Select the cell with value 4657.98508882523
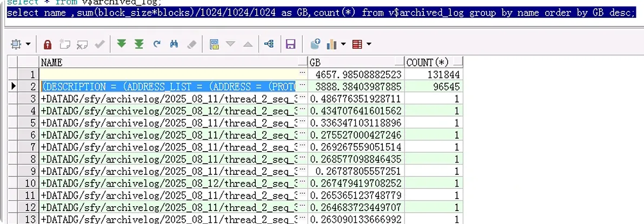Viewport: 644px width, 224px height. click(356, 74)
